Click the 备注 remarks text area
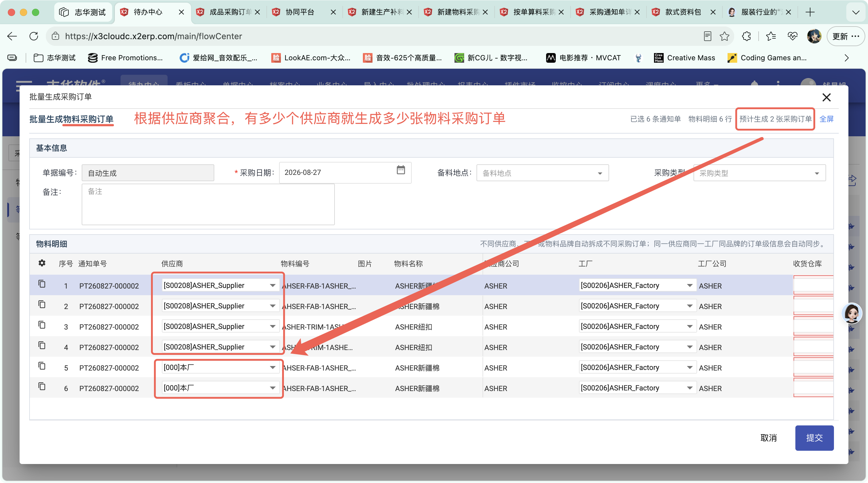The image size is (868, 483). 208,204
